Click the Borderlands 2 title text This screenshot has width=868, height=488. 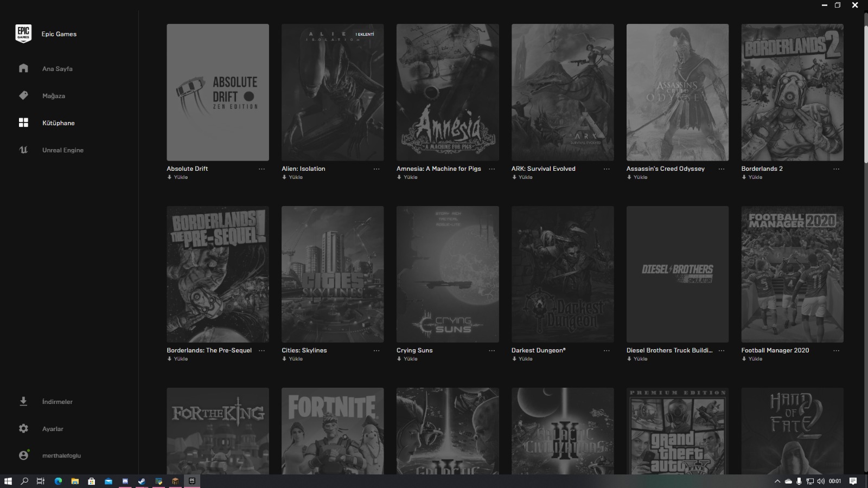762,169
